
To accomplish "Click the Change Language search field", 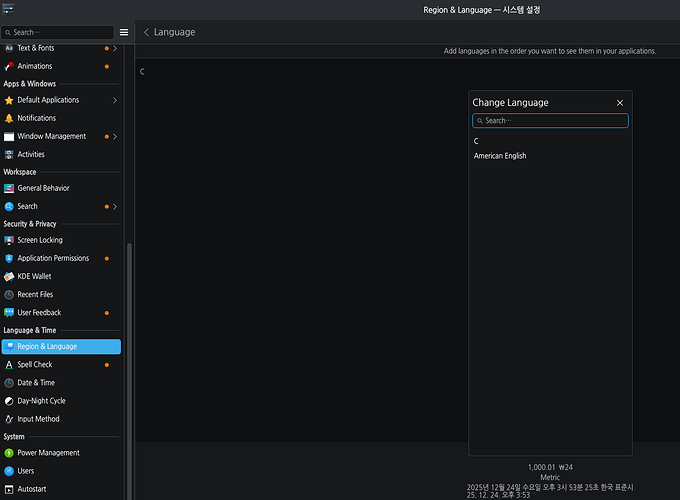I will coord(550,121).
